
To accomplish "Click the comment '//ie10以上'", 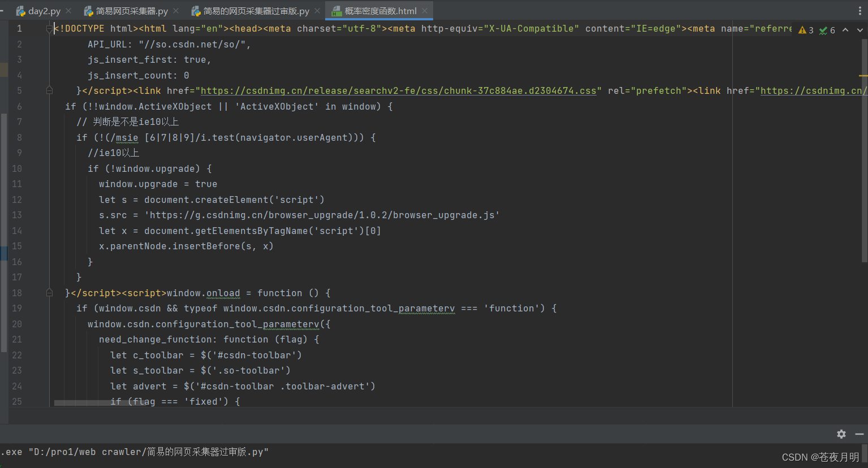I will click(x=113, y=153).
